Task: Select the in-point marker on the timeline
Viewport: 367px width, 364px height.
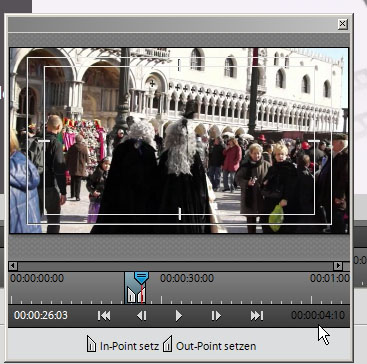Action: tap(132, 296)
